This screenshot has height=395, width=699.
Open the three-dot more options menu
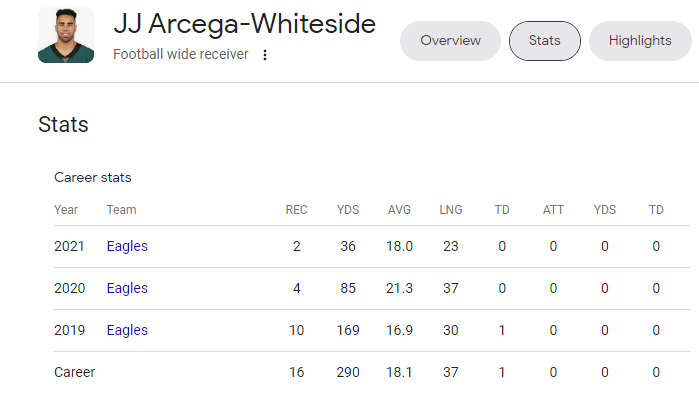point(265,55)
